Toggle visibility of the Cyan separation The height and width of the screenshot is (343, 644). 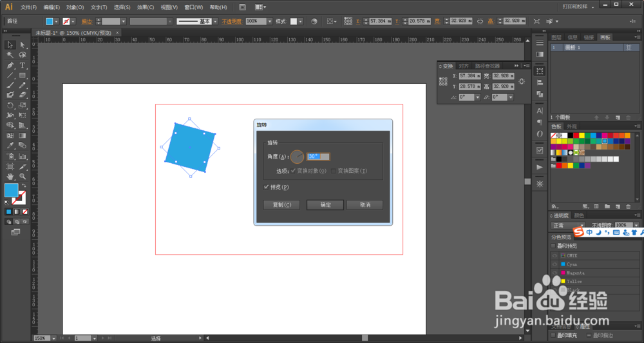(x=554, y=264)
